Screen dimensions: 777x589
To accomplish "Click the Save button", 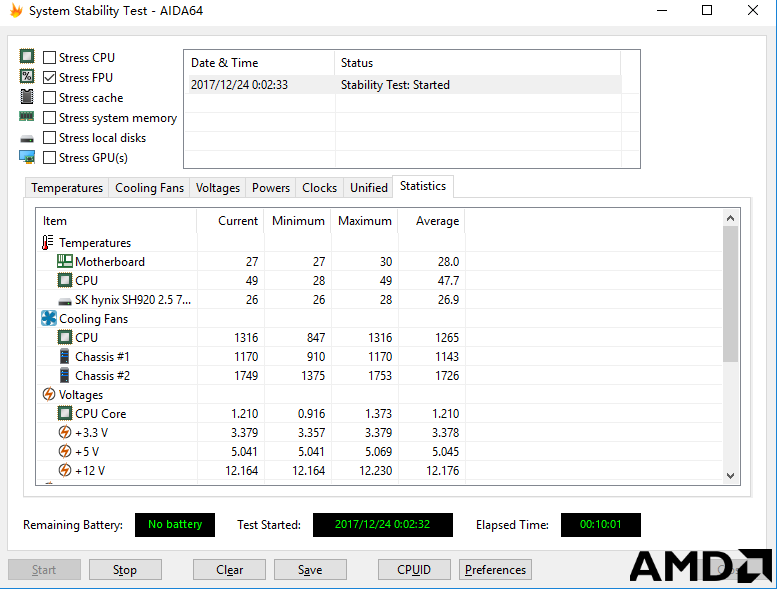I will click(x=310, y=570).
